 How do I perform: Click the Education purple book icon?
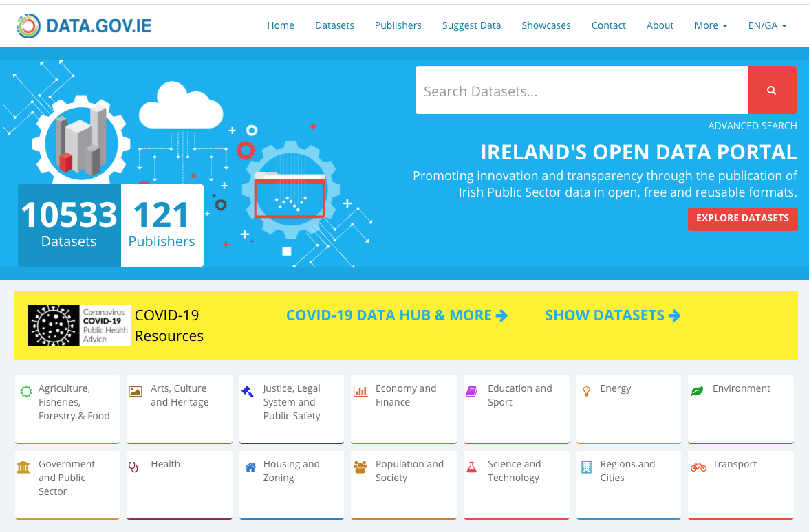click(x=472, y=391)
